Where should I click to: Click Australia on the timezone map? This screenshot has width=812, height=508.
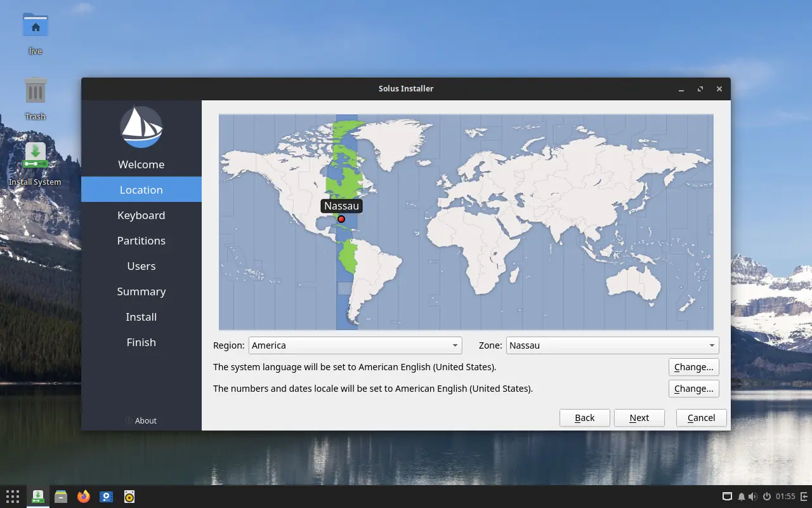pos(632,283)
